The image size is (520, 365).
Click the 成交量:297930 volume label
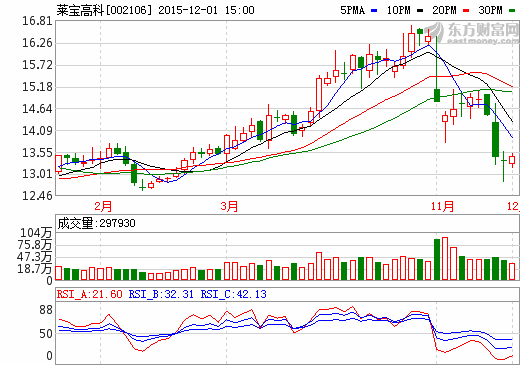tap(97, 223)
